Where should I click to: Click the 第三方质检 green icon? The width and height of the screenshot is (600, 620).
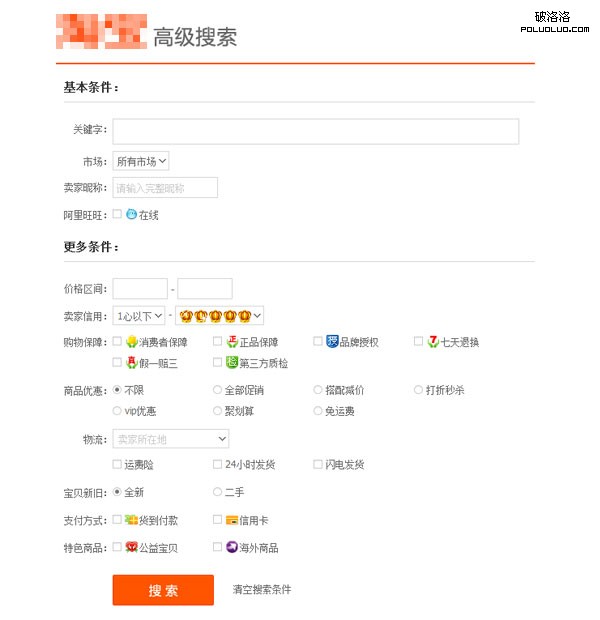[232, 363]
